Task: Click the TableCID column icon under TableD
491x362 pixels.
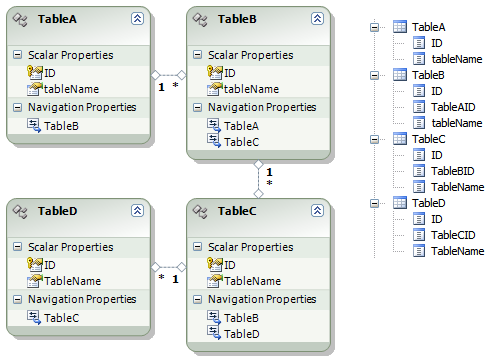Action: click(x=419, y=235)
